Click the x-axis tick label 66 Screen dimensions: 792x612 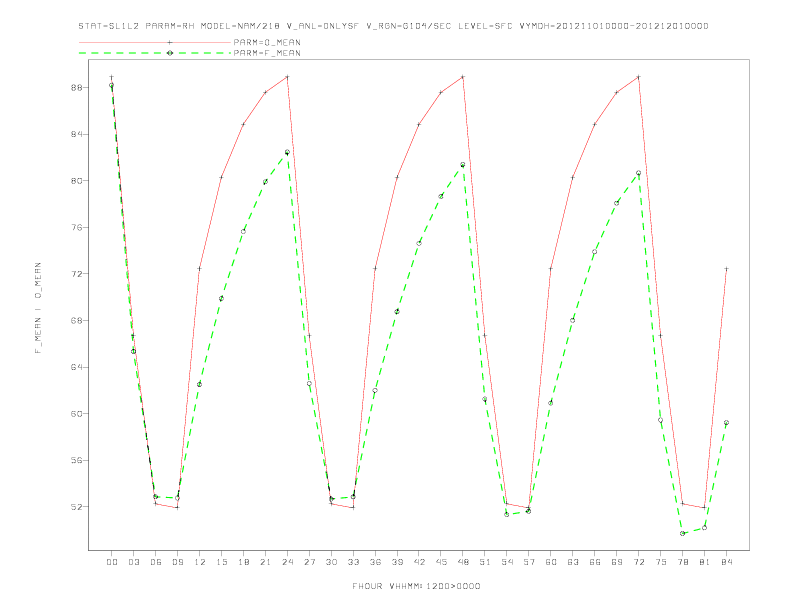tap(595, 562)
